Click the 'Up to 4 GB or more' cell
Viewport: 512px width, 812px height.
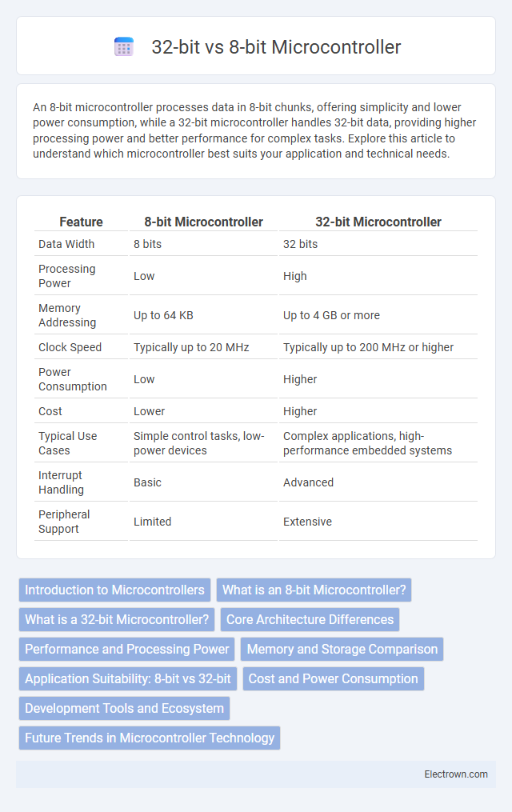(x=331, y=315)
